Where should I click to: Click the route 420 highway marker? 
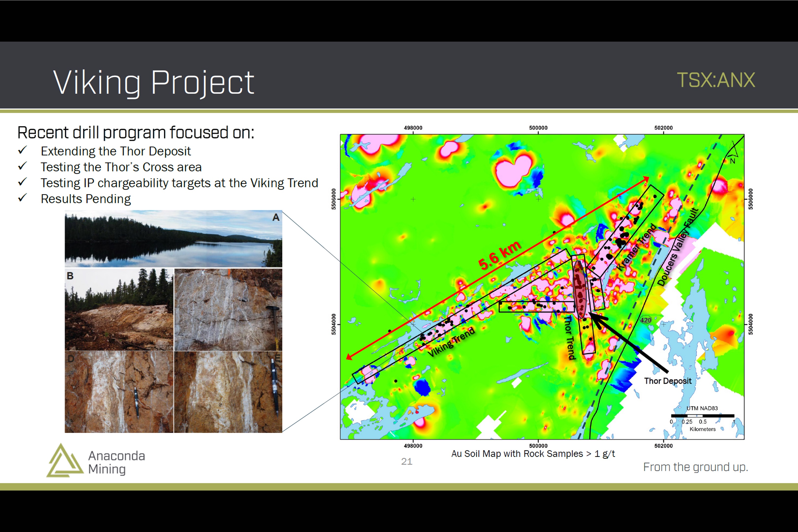click(x=646, y=320)
